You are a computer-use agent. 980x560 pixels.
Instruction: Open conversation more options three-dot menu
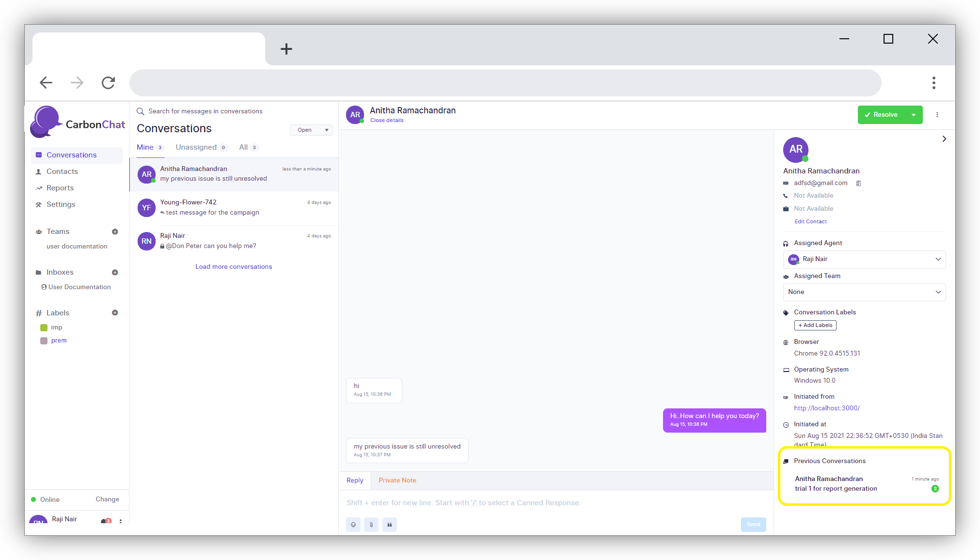point(937,115)
